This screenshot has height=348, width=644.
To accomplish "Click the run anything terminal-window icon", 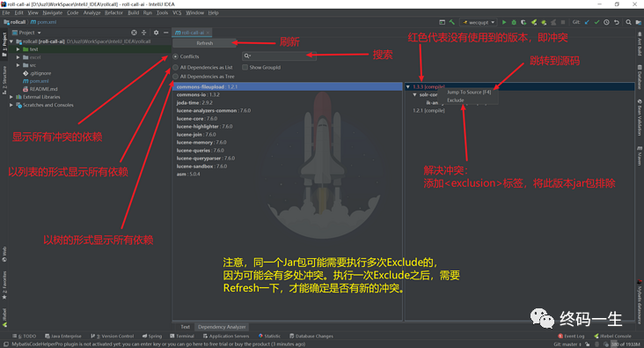I will pos(442,22).
